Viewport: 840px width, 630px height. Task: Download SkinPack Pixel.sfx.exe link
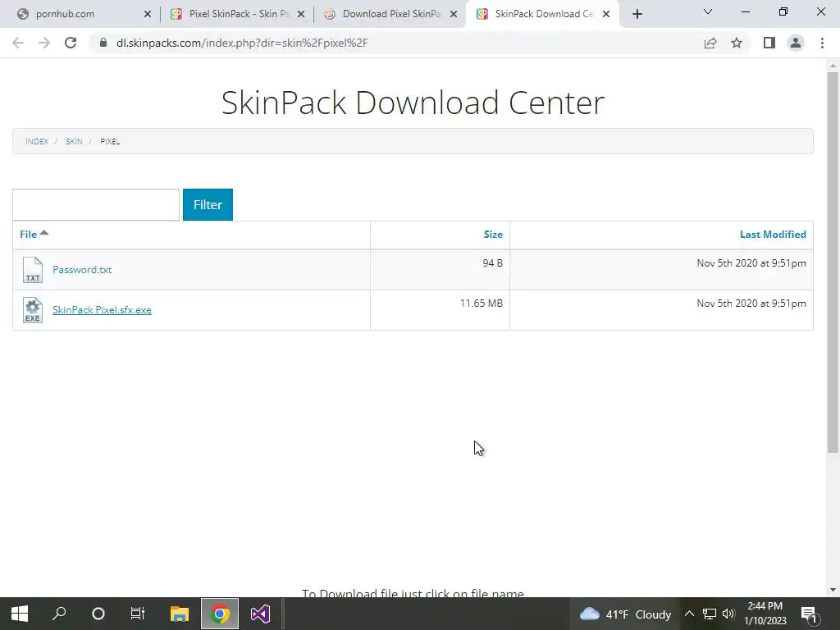102,309
